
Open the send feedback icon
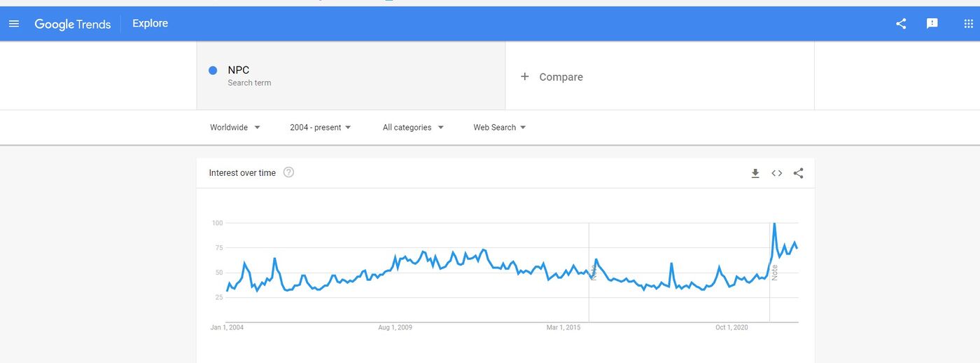click(932, 24)
